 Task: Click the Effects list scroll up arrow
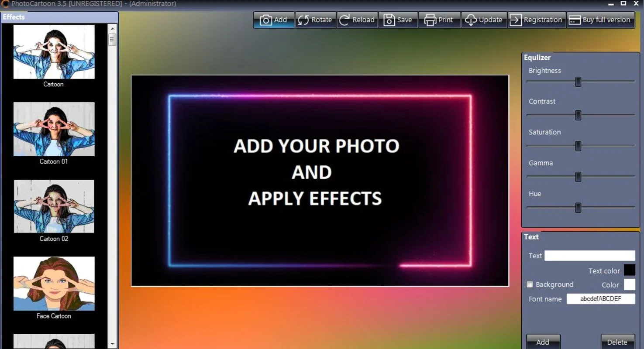coord(112,28)
